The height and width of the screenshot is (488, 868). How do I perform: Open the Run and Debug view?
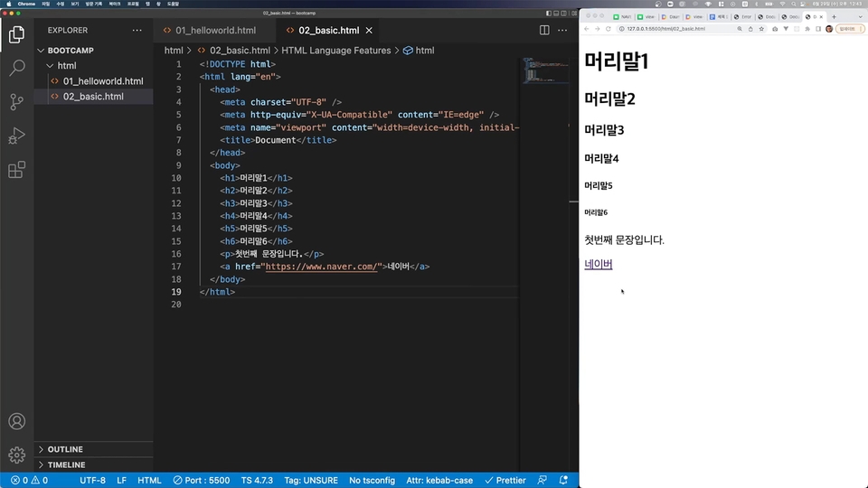pos(16,136)
